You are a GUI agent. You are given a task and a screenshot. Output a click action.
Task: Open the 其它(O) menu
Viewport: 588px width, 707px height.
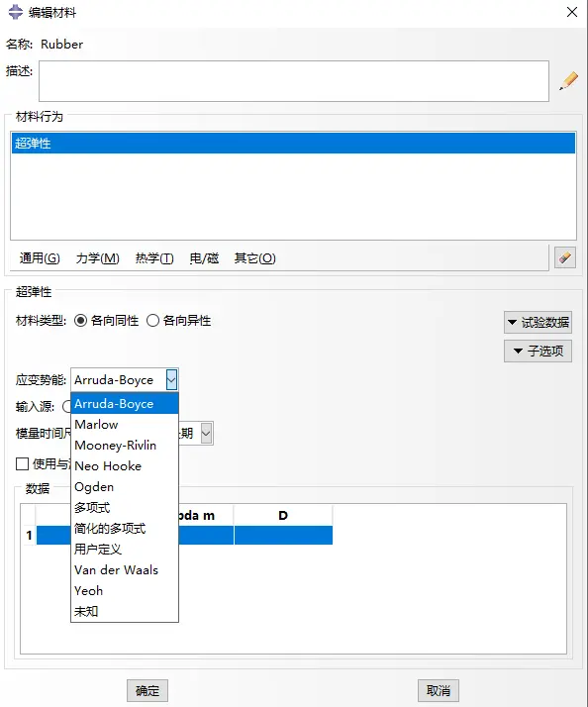coord(254,257)
